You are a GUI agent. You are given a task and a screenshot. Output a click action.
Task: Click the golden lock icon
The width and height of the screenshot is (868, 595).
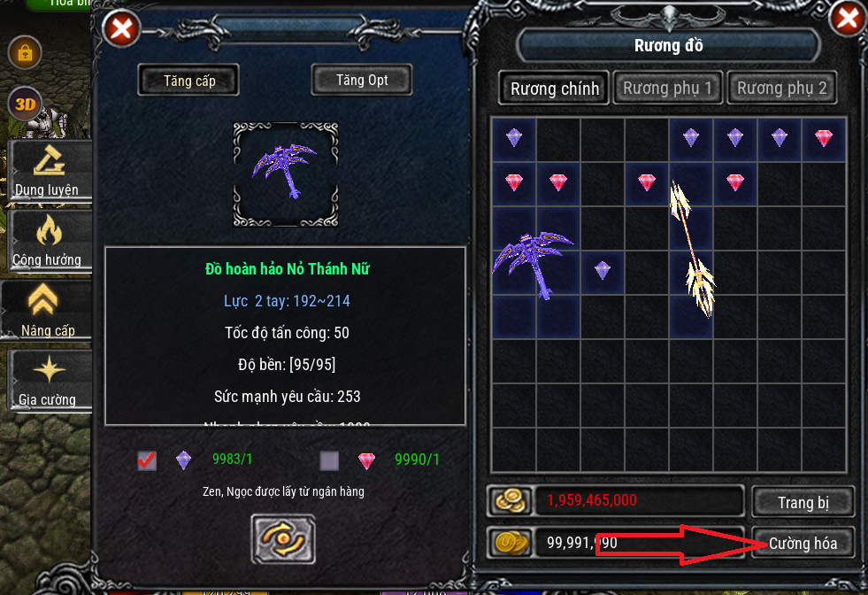25,52
